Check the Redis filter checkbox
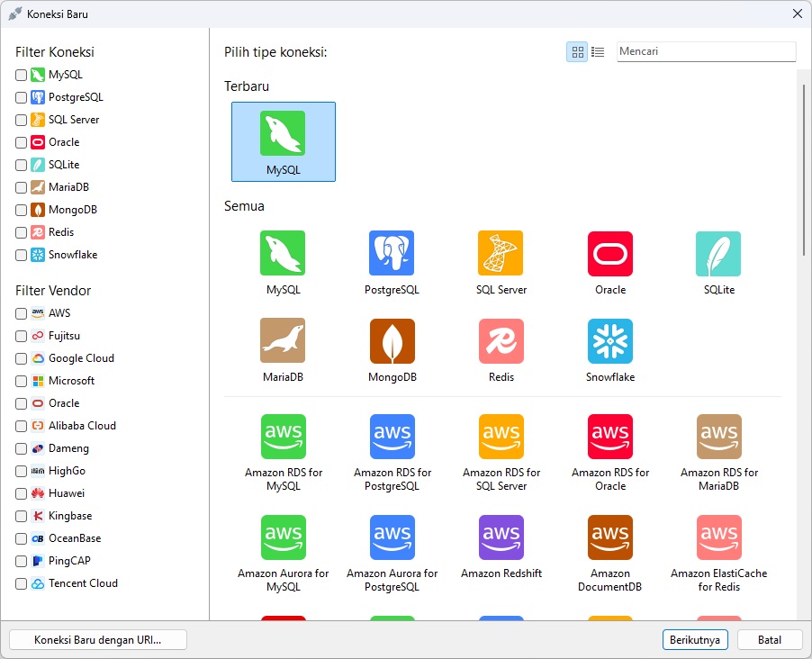The width and height of the screenshot is (812, 659). click(x=22, y=232)
